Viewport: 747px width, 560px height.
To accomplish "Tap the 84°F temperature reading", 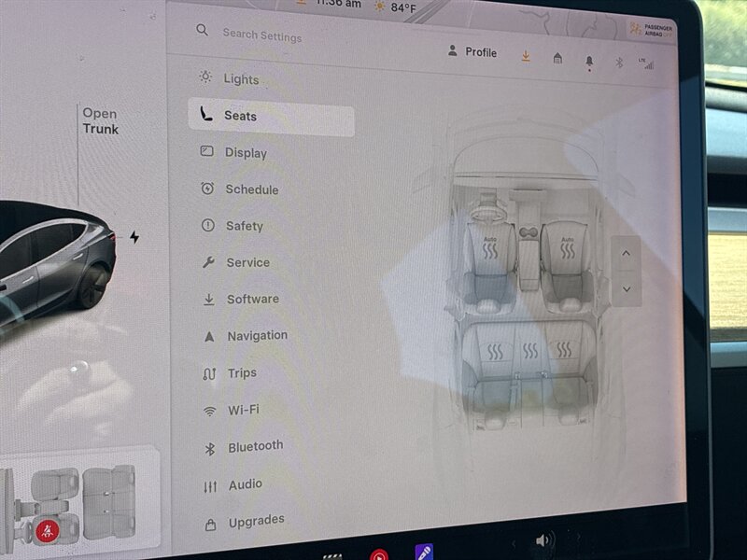I will coord(403,7).
